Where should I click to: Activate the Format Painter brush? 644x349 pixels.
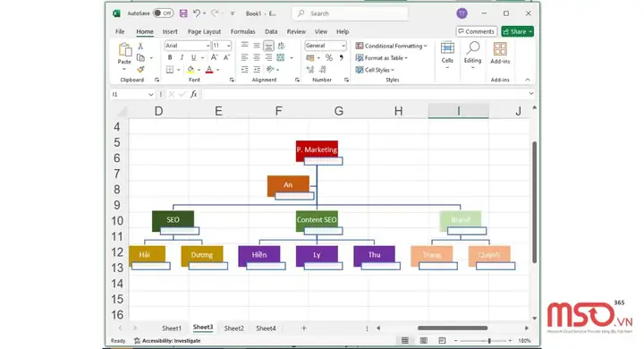tap(140, 70)
